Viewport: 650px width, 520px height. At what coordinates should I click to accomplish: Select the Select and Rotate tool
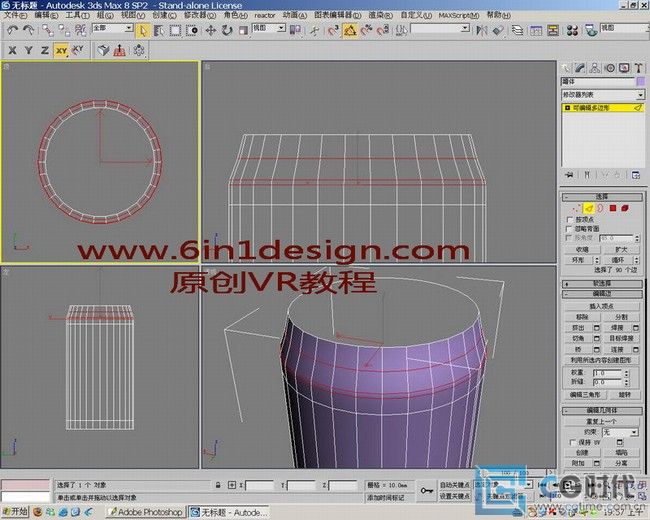pos(227,30)
